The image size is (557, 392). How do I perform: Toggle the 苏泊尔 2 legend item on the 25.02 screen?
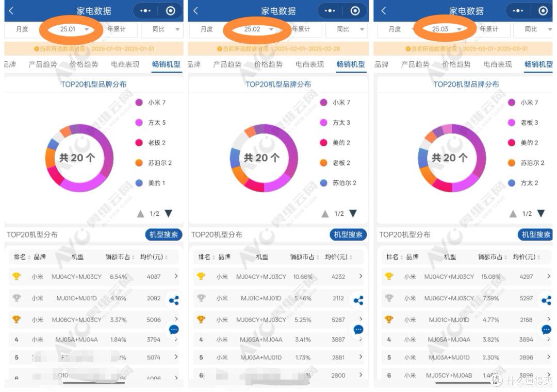point(338,183)
